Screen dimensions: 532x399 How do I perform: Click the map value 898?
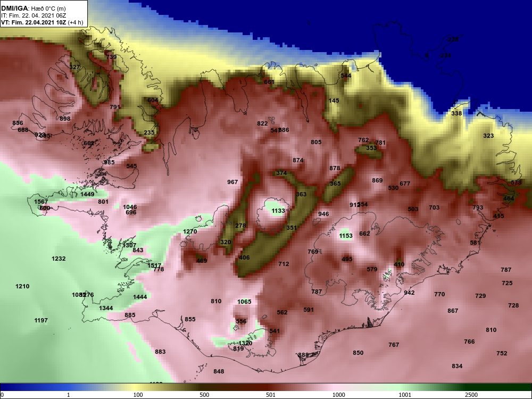[x=65, y=119]
